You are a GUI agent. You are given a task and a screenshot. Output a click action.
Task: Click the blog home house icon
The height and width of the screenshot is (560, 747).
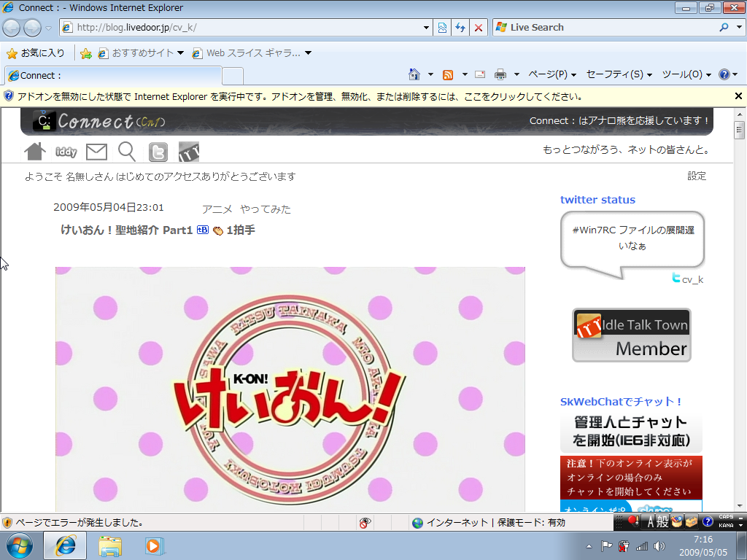[x=35, y=152]
